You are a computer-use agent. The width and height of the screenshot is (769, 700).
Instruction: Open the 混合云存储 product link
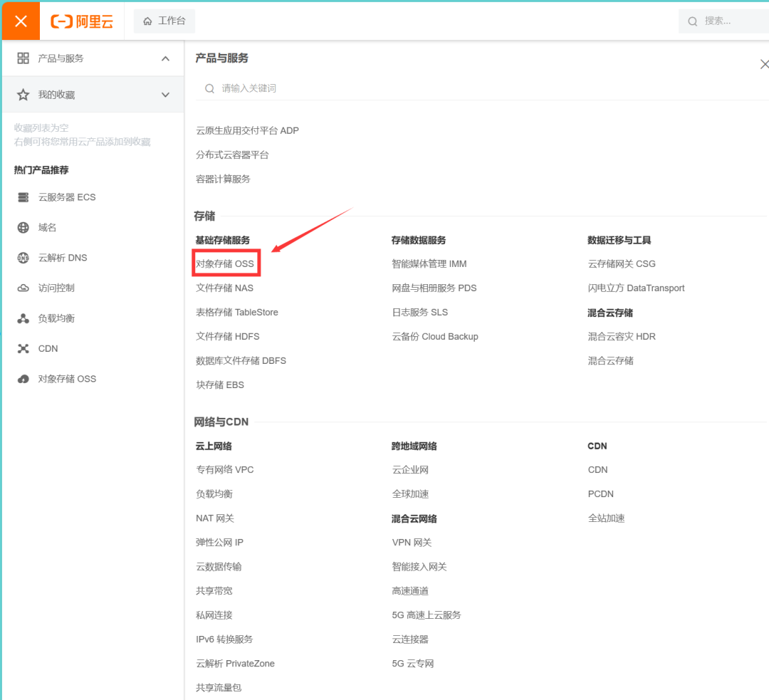611,361
